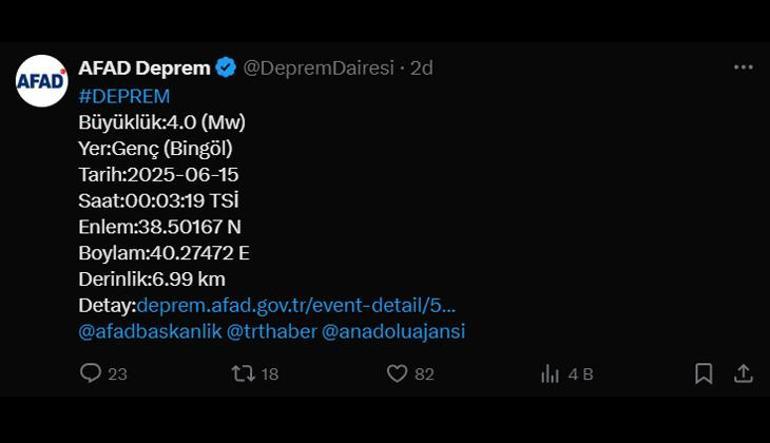This screenshot has height=443, width=770.
Task: Click the 18 reposts count
Action: click(270, 374)
